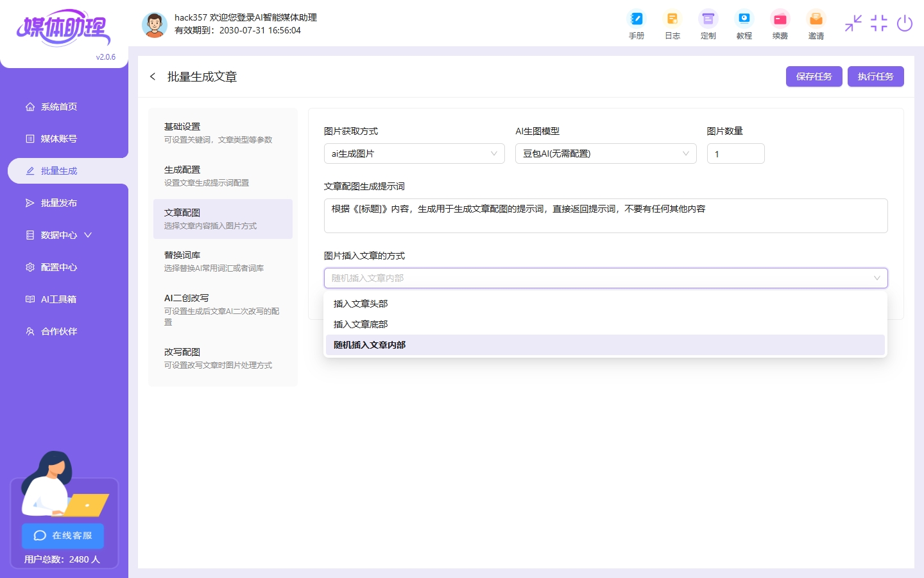Open the 图片获取方式 dropdown
This screenshot has width=924, height=578.
[x=414, y=153]
